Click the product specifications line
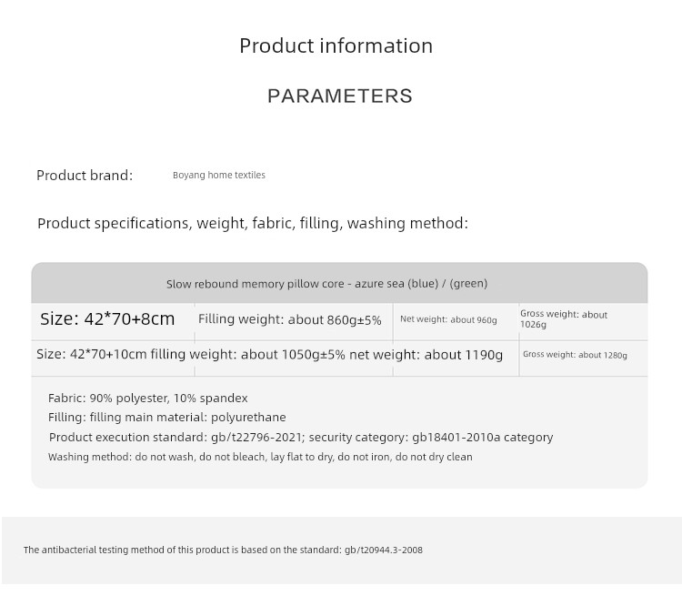This screenshot has height=616, width=682. pos(252,223)
